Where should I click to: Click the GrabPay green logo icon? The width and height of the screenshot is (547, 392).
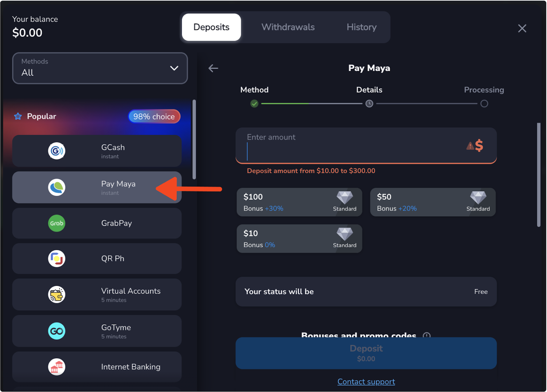pos(56,223)
